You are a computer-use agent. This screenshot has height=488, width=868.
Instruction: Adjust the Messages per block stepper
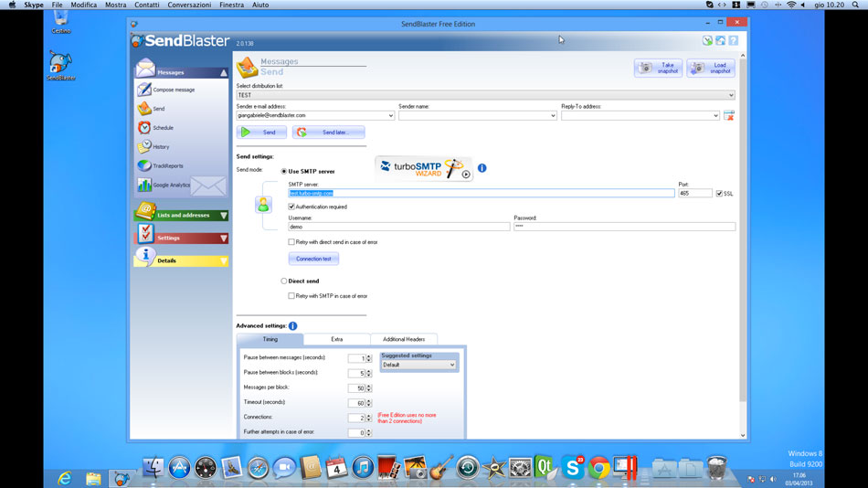(x=369, y=388)
